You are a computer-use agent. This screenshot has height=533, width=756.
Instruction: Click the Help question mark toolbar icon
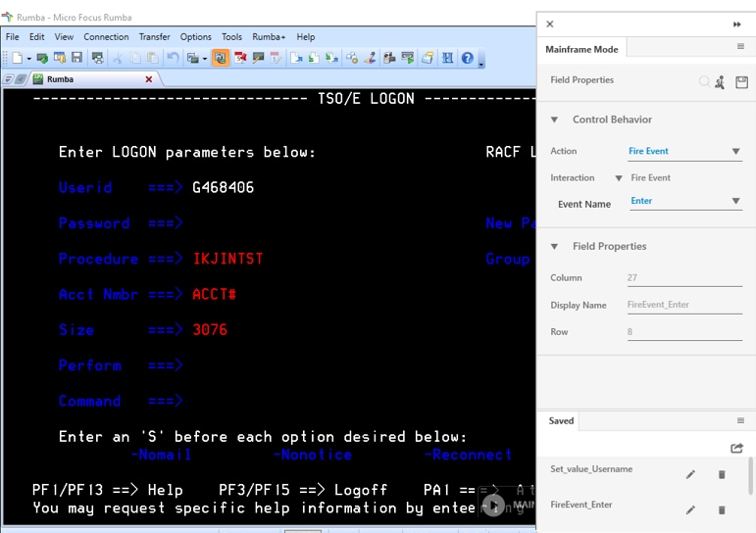[467, 59]
